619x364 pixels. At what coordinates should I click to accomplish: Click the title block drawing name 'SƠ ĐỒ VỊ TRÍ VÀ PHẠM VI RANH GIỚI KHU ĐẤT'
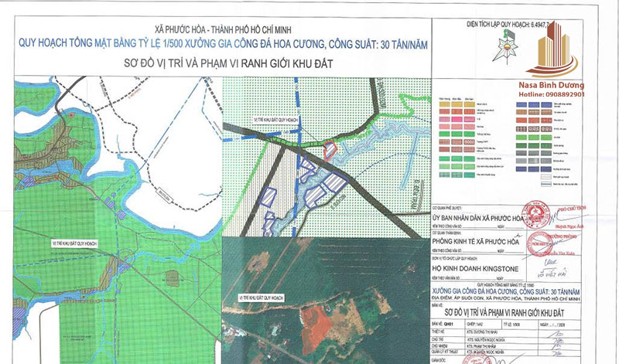click(504, 313)
